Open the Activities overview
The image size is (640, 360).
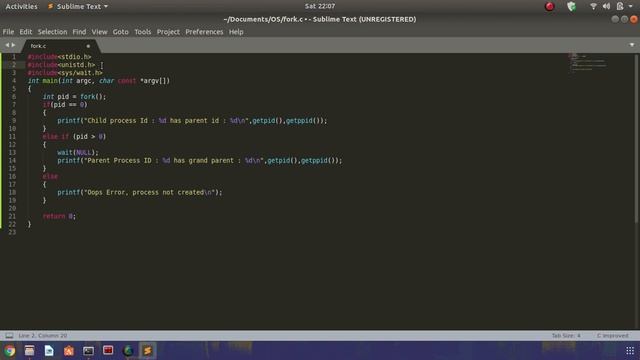[21, 6]
